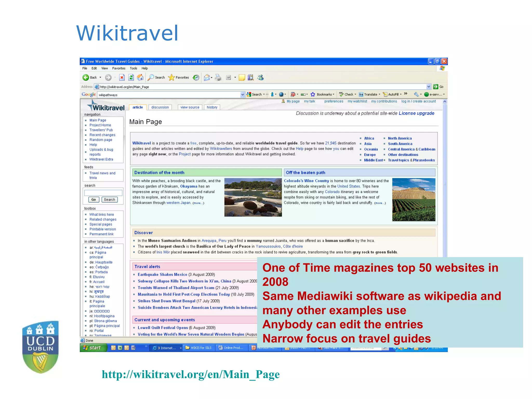Click the sidebar Search button
532x399 pixels.
pyautogui.click(x=109, y=199)
